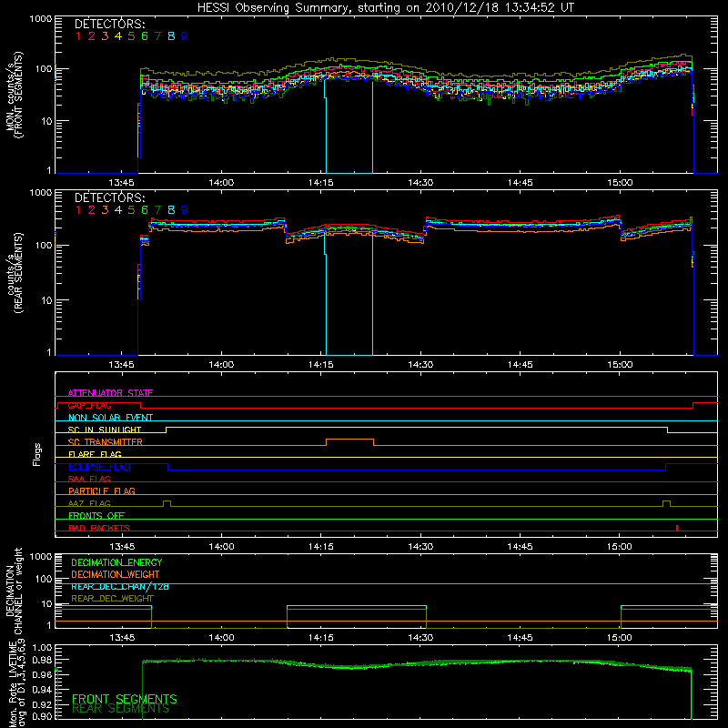Click blue detector '9' in front segments legend

pyautogui.click(x=185, y=36)
